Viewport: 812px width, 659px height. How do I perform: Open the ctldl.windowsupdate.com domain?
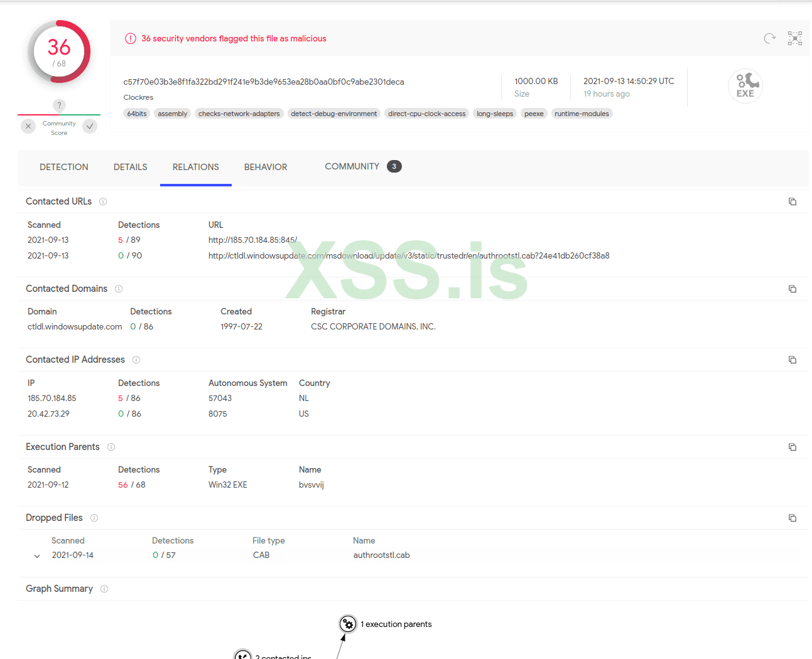[x=75, y=326]
